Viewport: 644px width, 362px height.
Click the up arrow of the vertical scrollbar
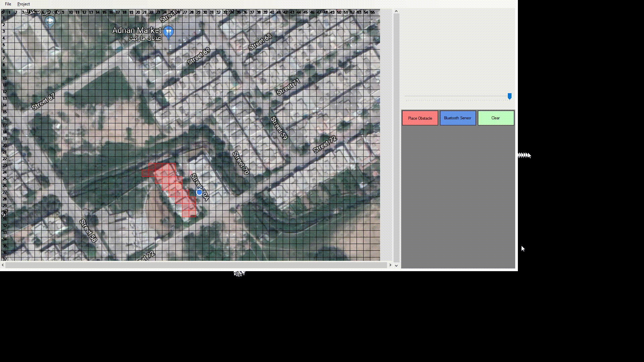click(x=396, y=11)
